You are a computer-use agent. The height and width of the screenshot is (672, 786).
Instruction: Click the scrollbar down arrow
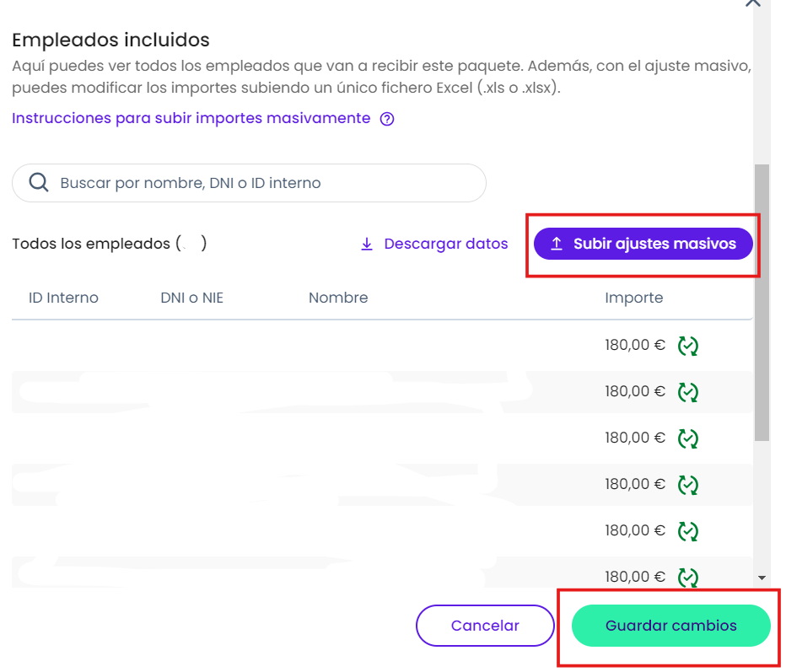pyautogui.click(x=762, y=578)
